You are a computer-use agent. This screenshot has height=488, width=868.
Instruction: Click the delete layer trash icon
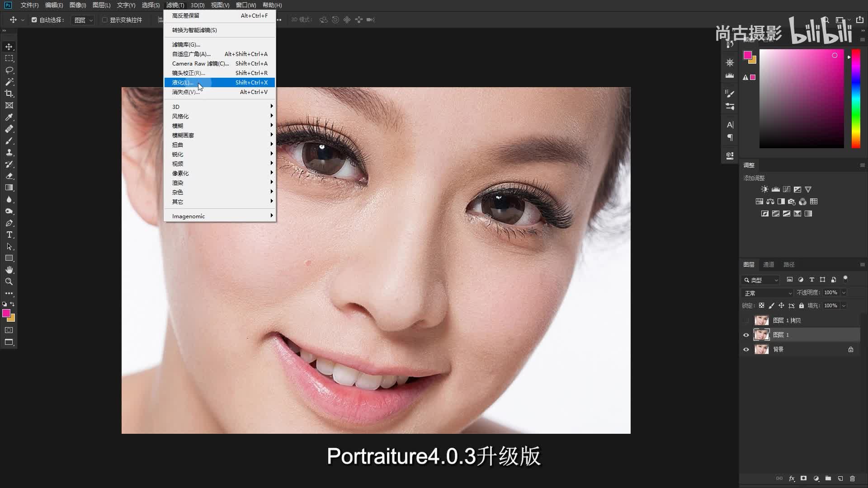tap(852, 479)
